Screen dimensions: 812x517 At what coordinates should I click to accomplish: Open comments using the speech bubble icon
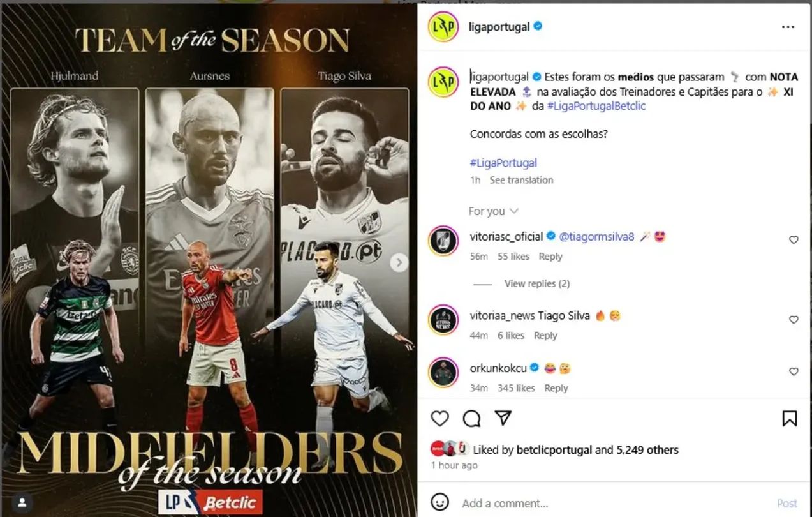coord(471,418)
